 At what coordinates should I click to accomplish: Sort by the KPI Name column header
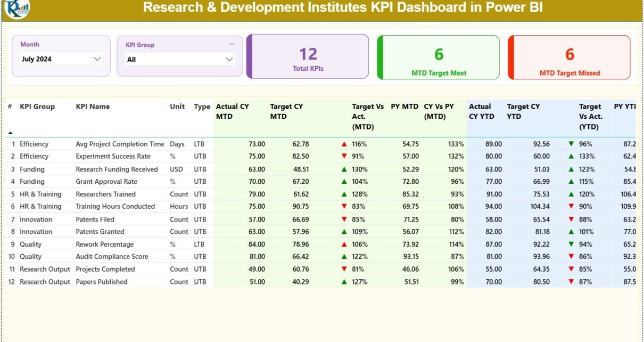pyautogui.click(x=93, y=107)
